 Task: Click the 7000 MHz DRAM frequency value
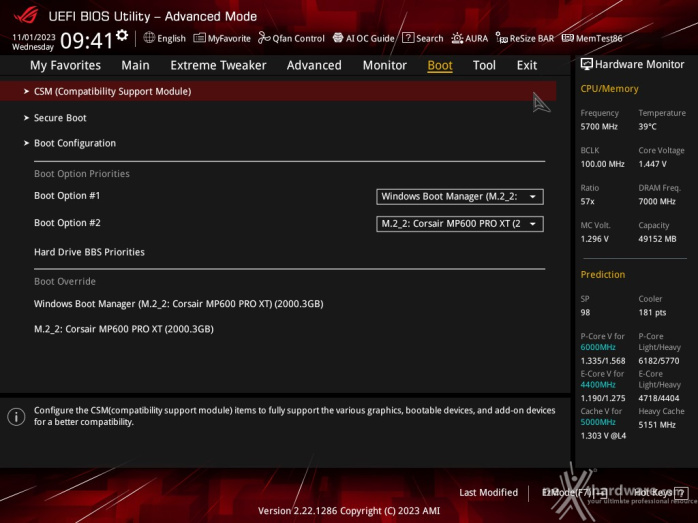657,201
